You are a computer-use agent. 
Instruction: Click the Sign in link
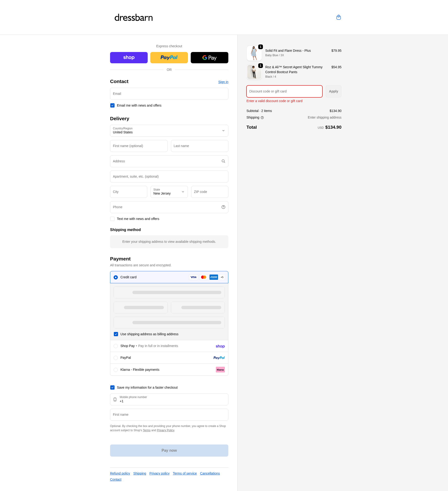pyautogui.click(x=223, y=82)
